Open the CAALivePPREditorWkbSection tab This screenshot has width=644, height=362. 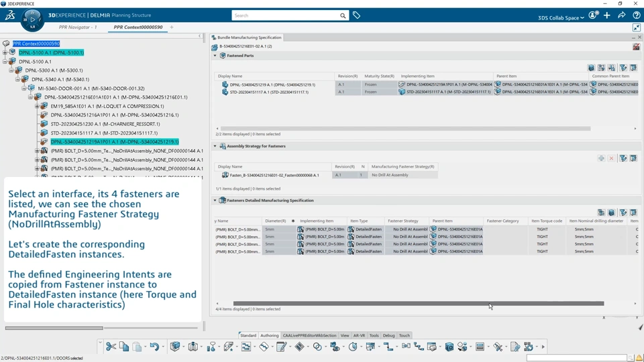coord(309,335)
